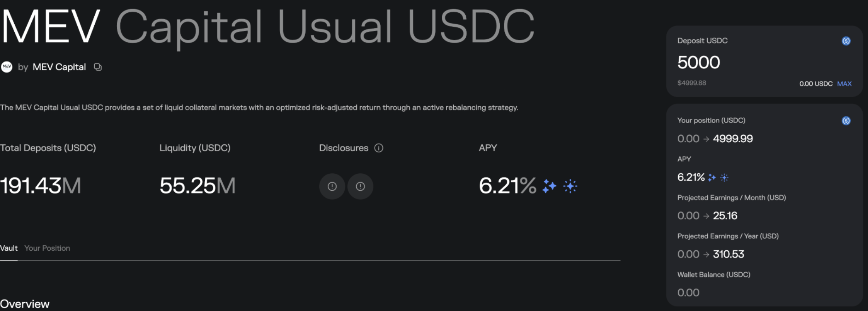Screen dimensions: 868x311
Task: Click the Total Deposits 191.43M value
Action: coord(41,186)
